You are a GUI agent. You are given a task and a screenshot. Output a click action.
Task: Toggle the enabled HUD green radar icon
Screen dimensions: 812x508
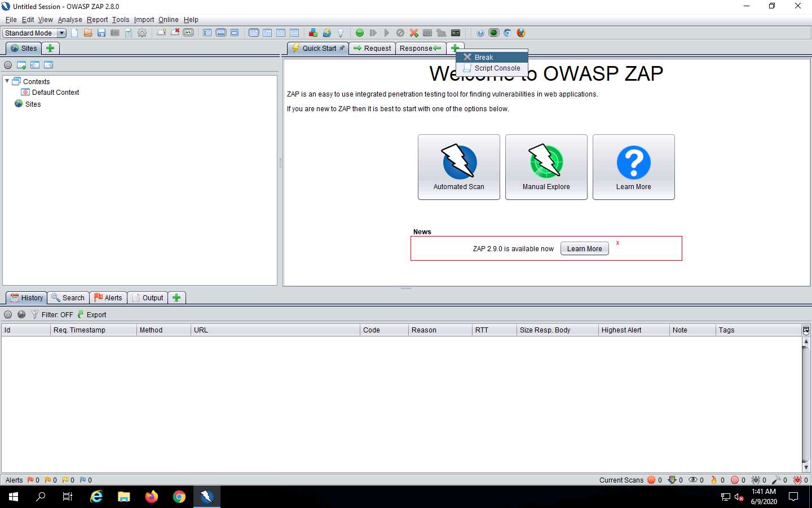coord(494,33)
